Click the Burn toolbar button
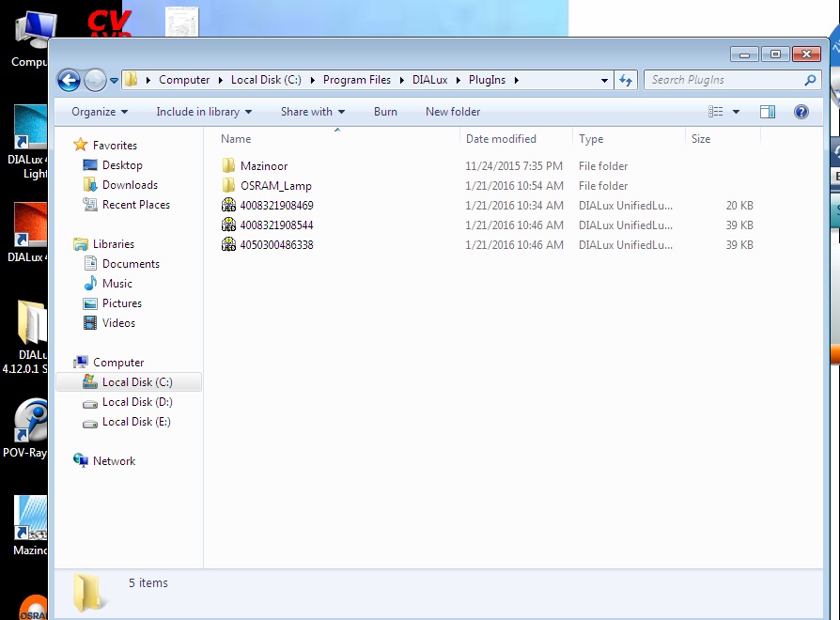Viewport: 840px width, 620px height. point(385,112)
